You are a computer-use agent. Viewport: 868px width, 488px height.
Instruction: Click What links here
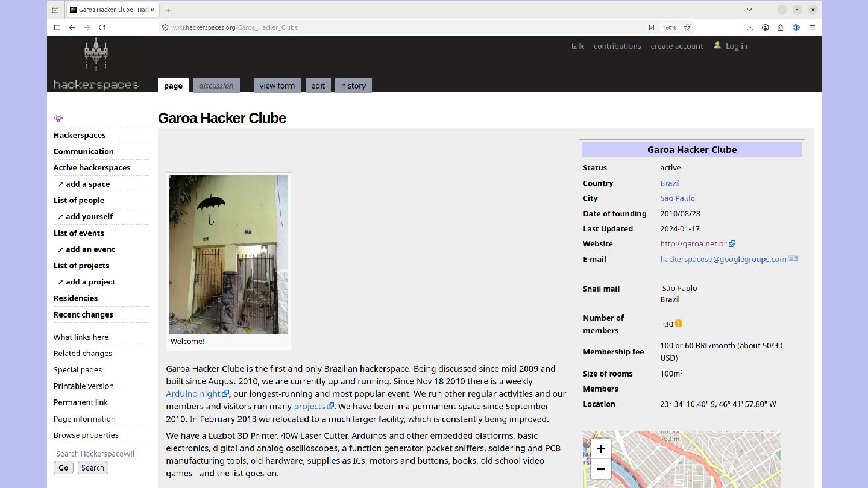tap(81, 337)
